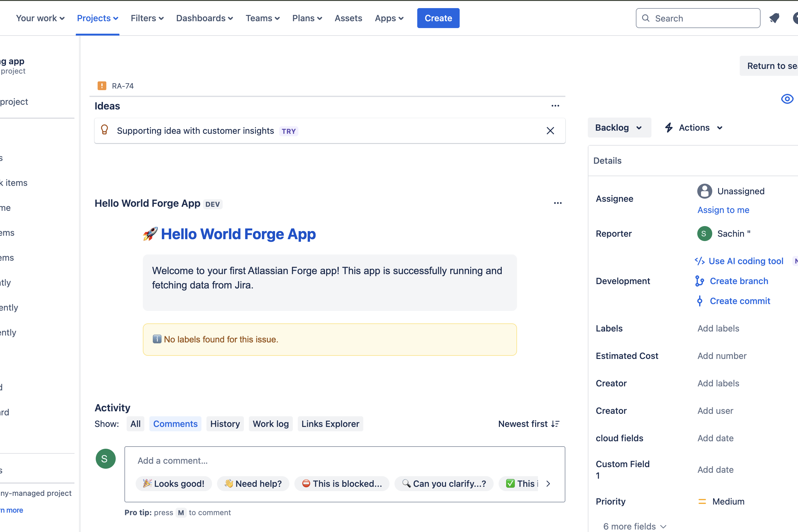
Task: Toggle the watch issue eye icon
Action: tap(787, 99)
